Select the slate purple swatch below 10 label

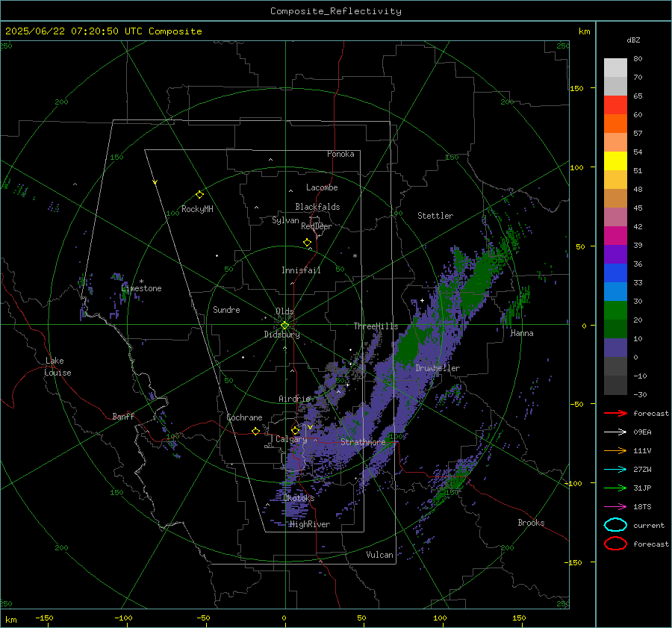click(615, 348)
